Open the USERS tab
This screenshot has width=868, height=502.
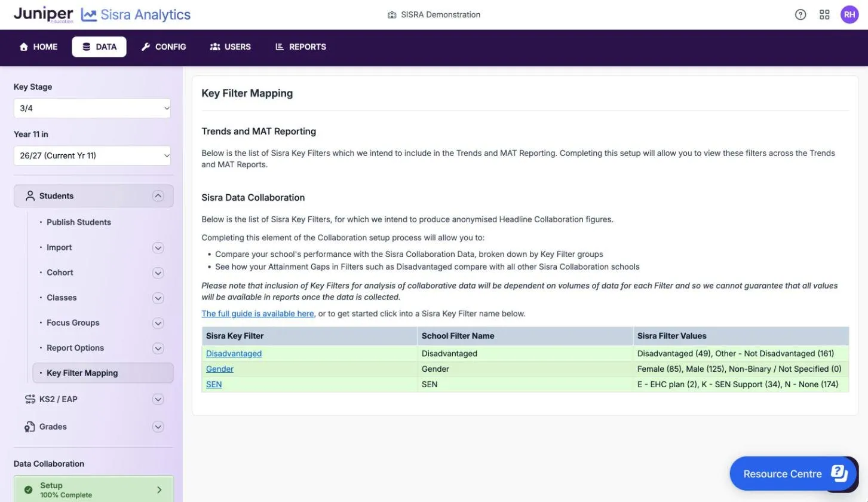[231, 47]
